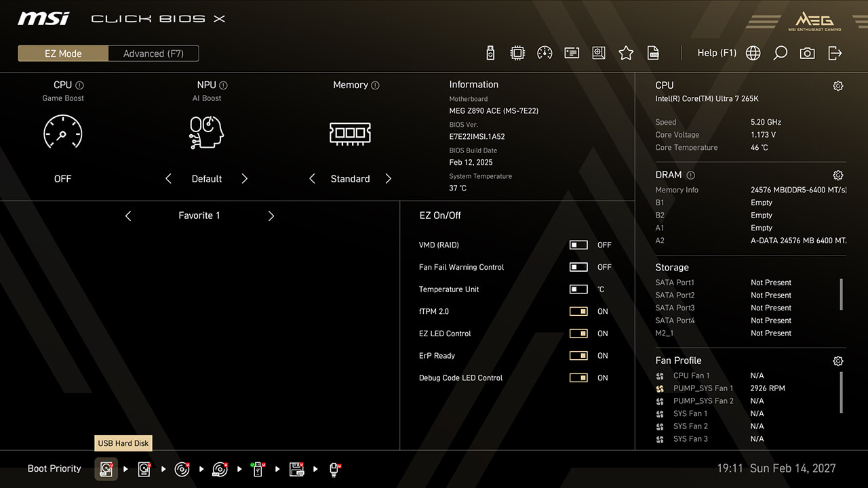
Task: Disable fTPM 2.0 toggle
Action: 578,312
